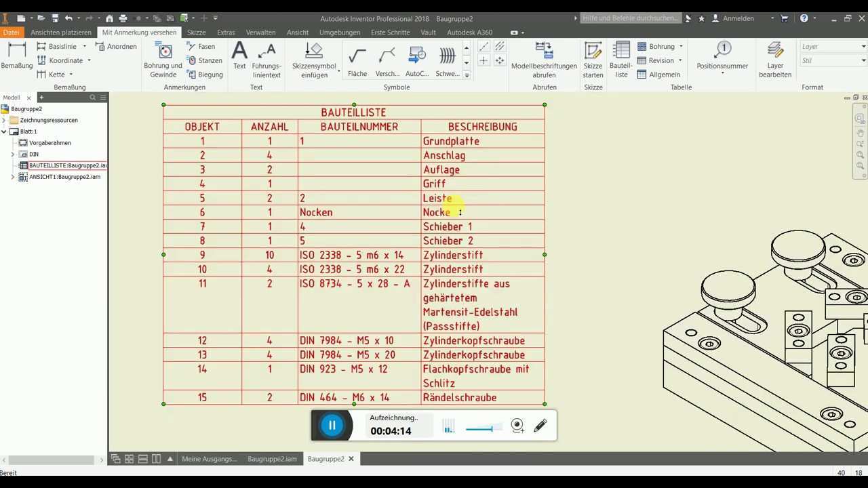Start a sketch with Skizze starten
The height and width of the screenshot is (488, 868).
593,60
